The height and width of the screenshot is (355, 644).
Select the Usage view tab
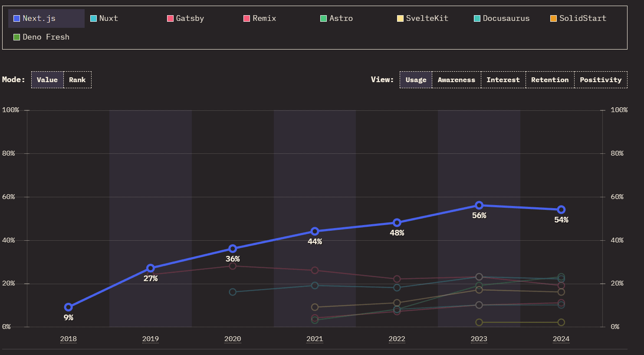tap(416, 80)
